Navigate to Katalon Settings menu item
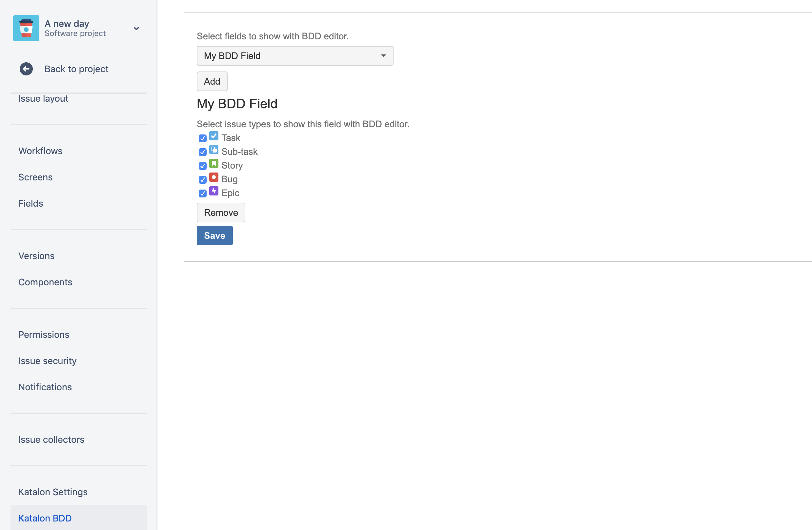Viewport: 812px width, 530px height. coord(53,492)
